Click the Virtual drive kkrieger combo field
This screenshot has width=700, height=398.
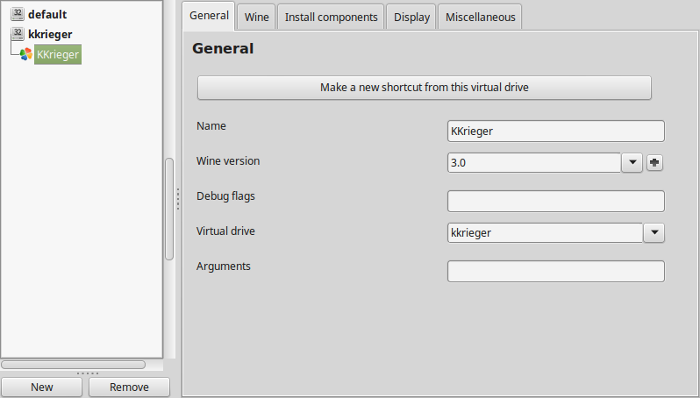coord(545,232)
